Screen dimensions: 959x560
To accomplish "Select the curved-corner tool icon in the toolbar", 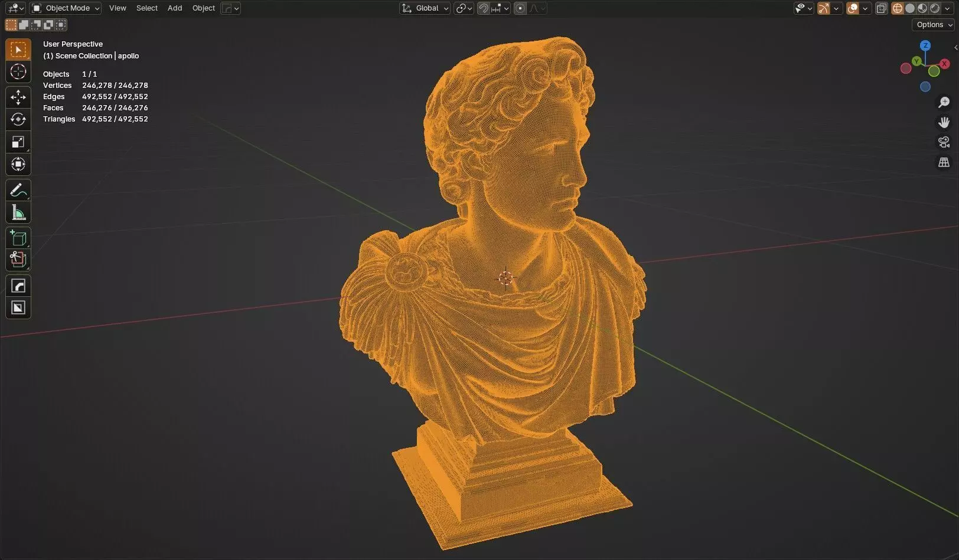I will pos(18,286).
